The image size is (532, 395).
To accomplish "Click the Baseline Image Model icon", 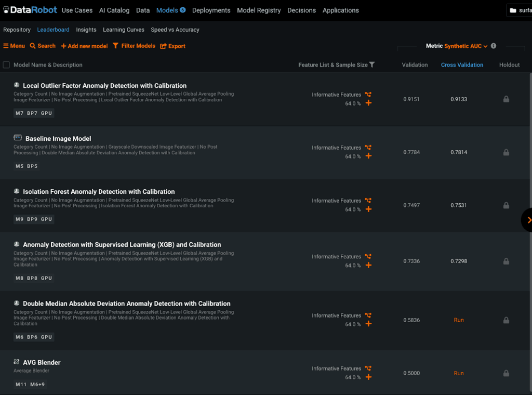I will (x=18, y=138).
